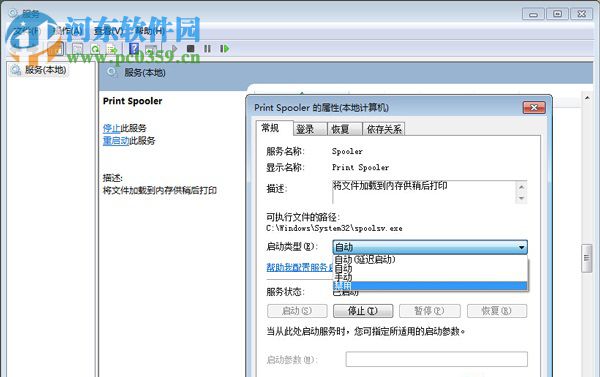Viewport: 600px width, 377px height.
Task: Click the spoolsv.exe executable path text
Action: (334, 228)
